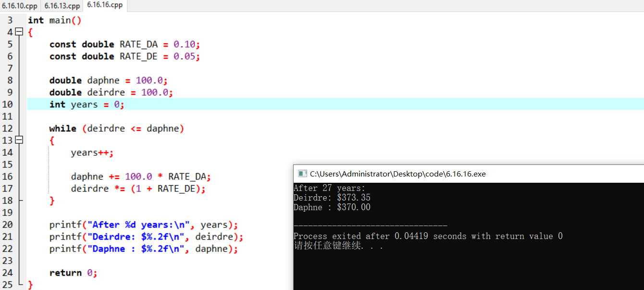Image resolution: width=644 pixels, height=290 pixels.
Task: Click the console window icon in title bar
Action: click(302, 174)
